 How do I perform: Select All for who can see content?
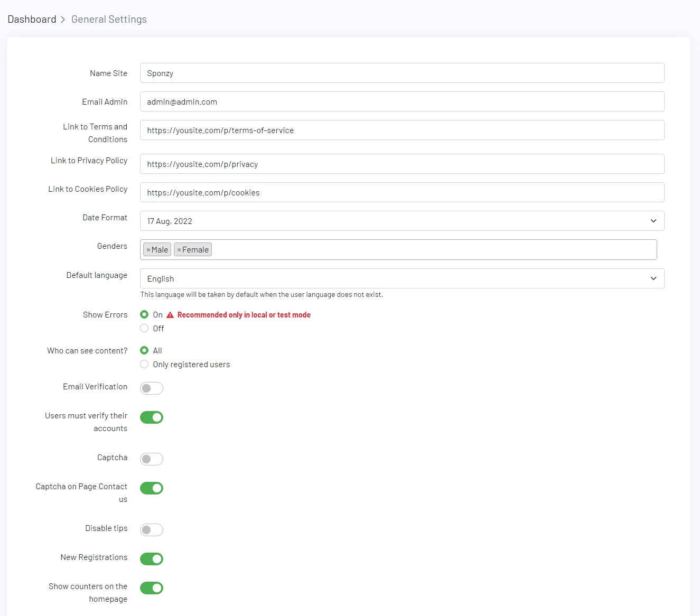point(144,351)
